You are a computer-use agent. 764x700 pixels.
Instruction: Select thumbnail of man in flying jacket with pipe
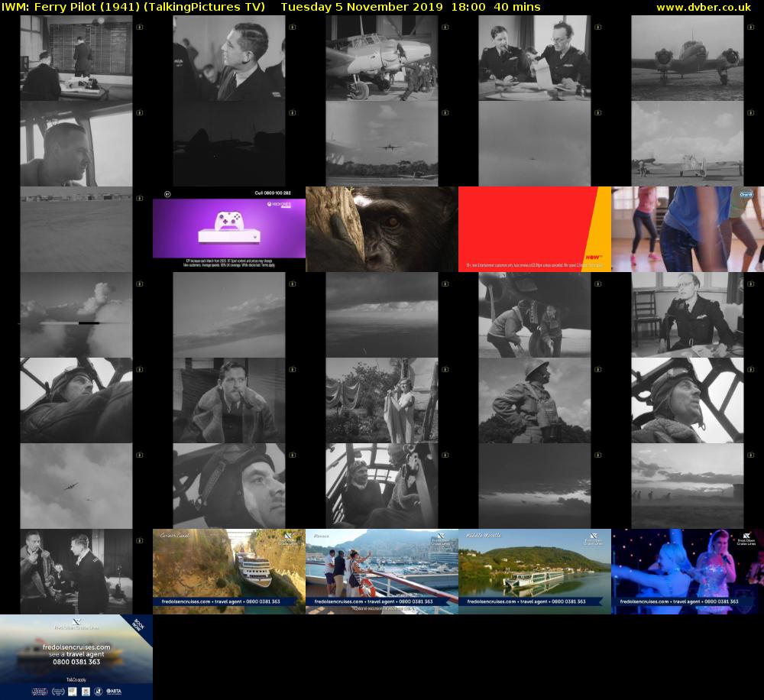click(229, 400)
